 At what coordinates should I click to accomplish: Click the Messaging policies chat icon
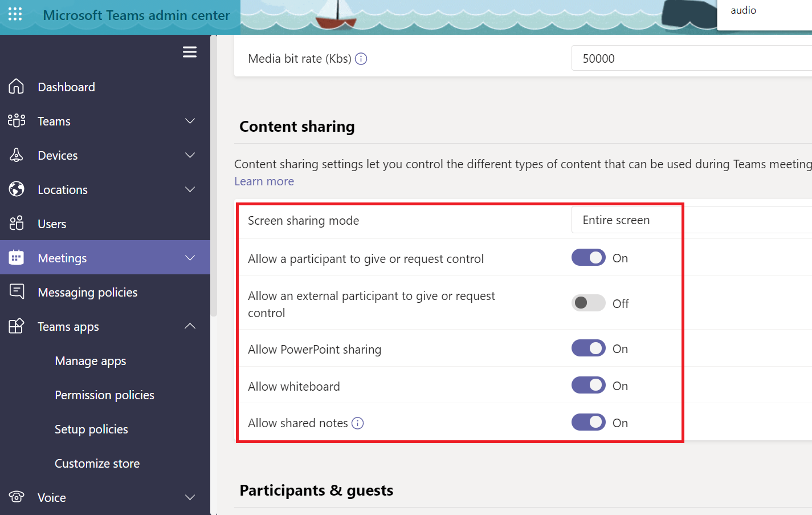click(17, 292)
